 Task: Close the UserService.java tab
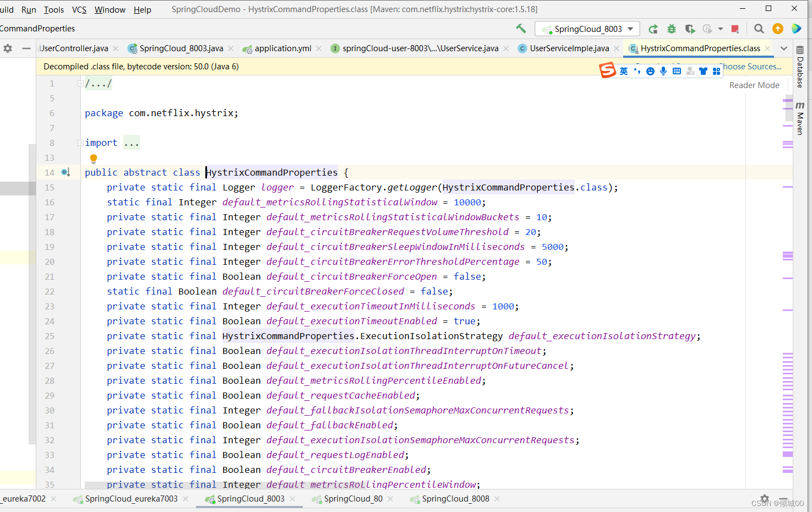506,48
